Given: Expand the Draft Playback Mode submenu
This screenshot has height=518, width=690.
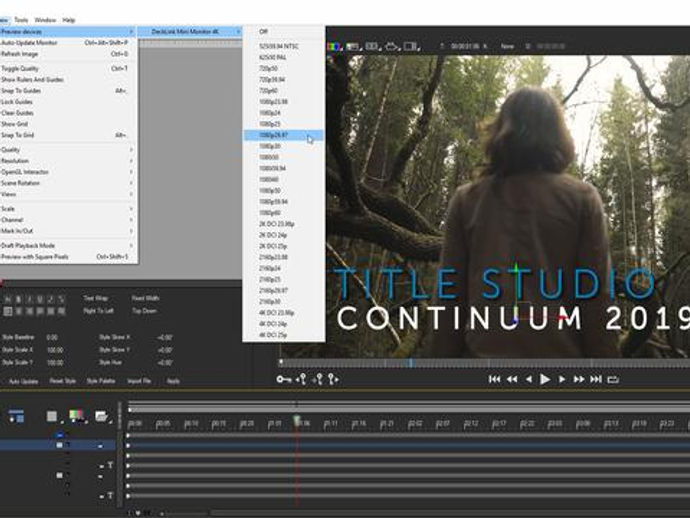Looking at the screenshot, I should [x=68, y=246].
